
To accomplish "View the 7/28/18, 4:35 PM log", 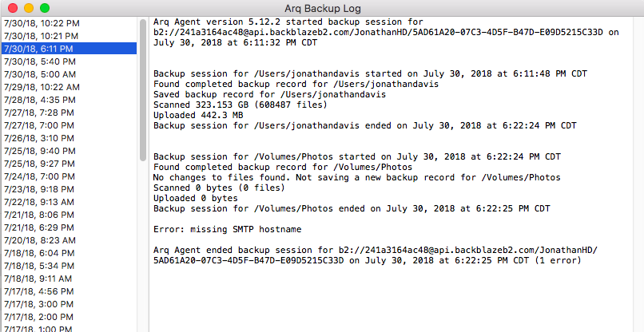I will [69, 100].
